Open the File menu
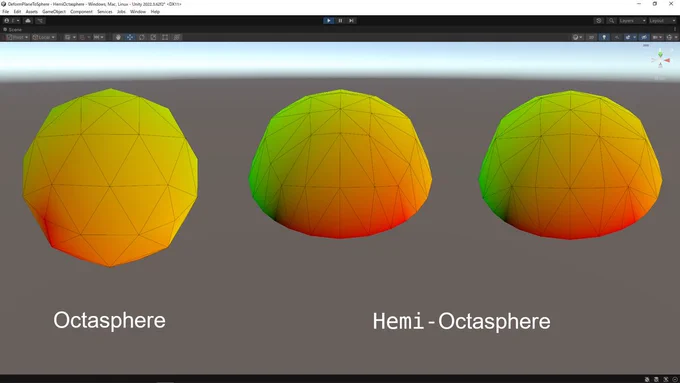Viewport: 680px width, 383px height. (x=6, y=12)
